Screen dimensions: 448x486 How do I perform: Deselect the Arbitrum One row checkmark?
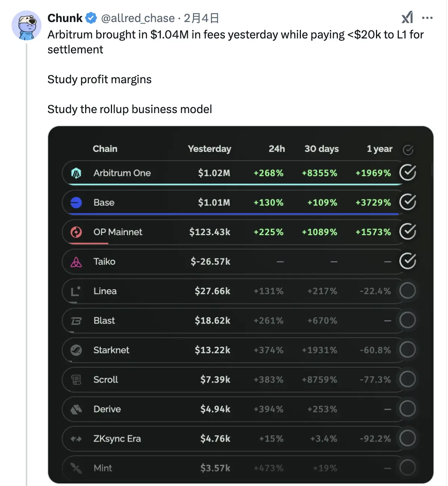point(407,173)
